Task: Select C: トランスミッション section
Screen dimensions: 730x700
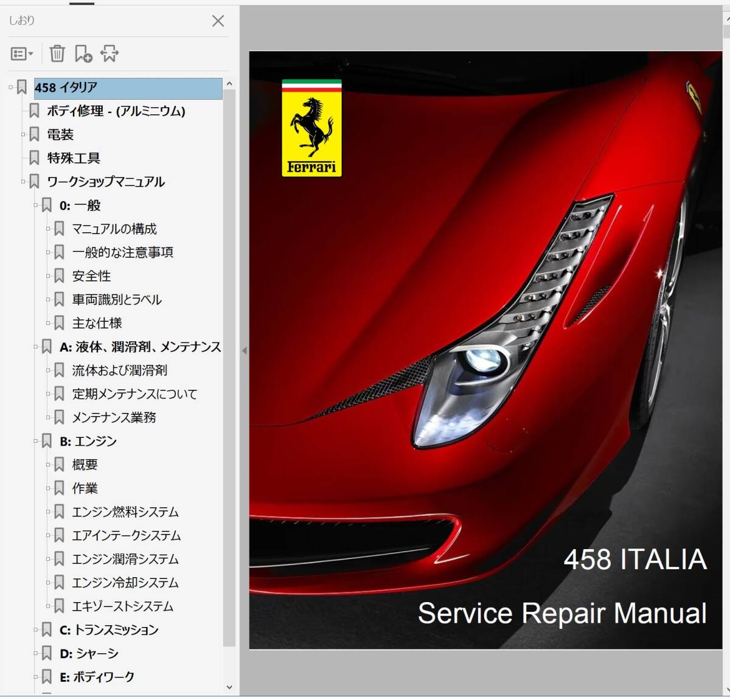Action: pos(109,630)
